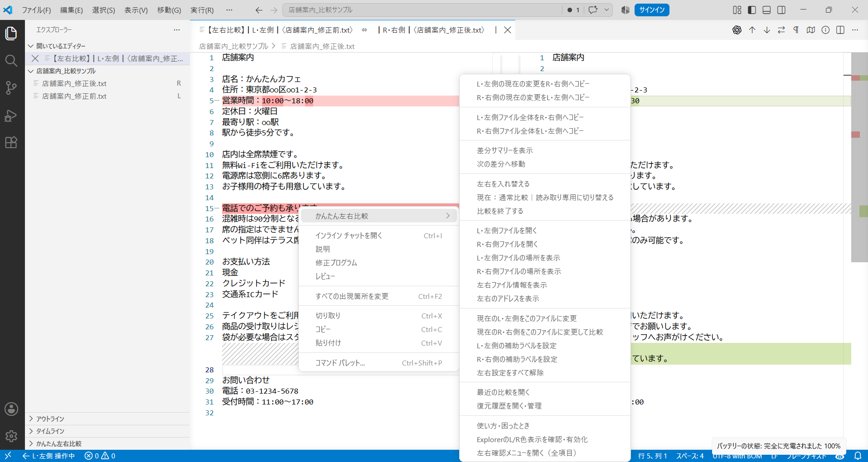Open Source Control view in activity bar
The width and height of the screenshot is (868, 462).
11,88
